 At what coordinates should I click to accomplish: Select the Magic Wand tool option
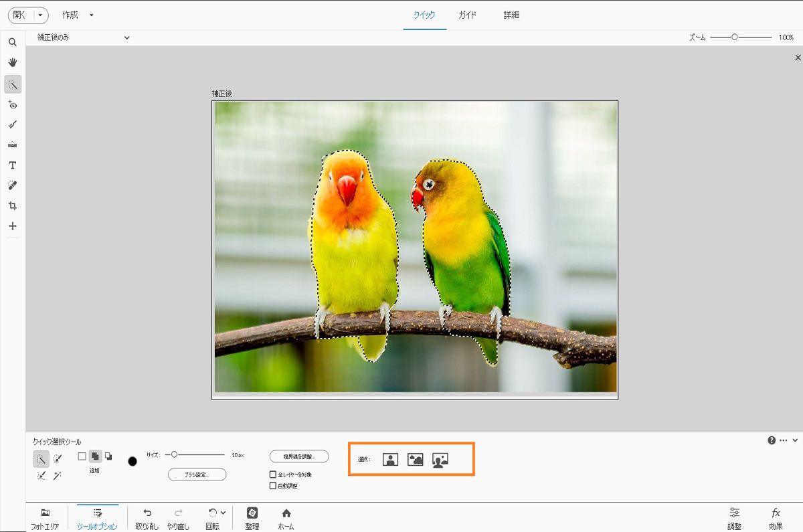tap(58, 475)
